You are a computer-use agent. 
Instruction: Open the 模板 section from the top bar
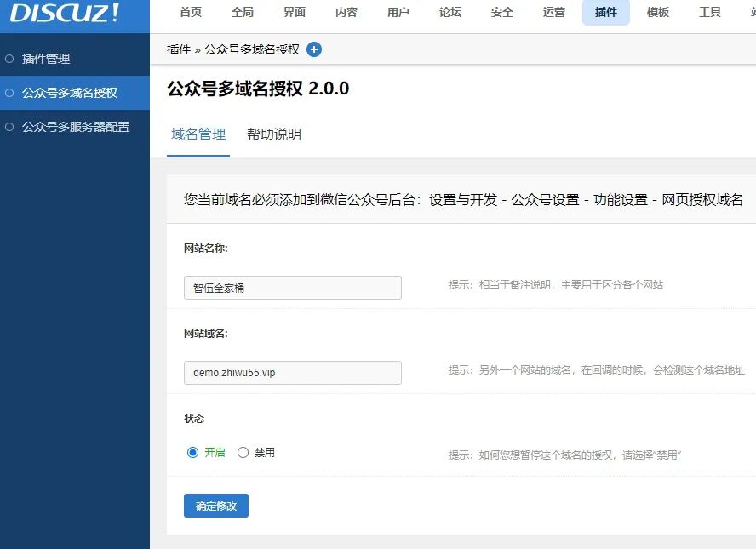click(657, 14)
